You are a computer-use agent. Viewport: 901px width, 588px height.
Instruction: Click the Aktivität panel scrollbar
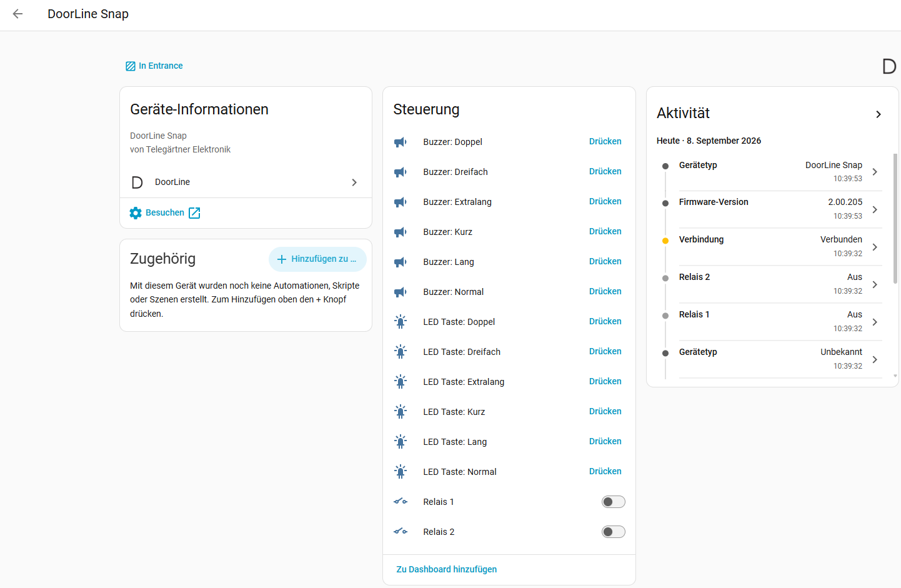[895, 219]
